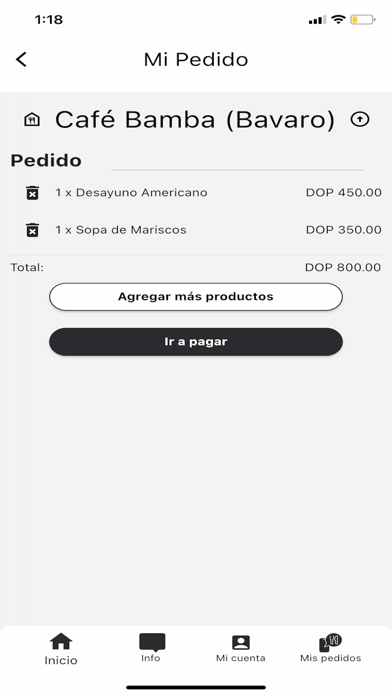Tap the battery indicator in the status bar
The height and width of the screenshot is (696, 392).
pyautogui.click(x=363, y=20)
